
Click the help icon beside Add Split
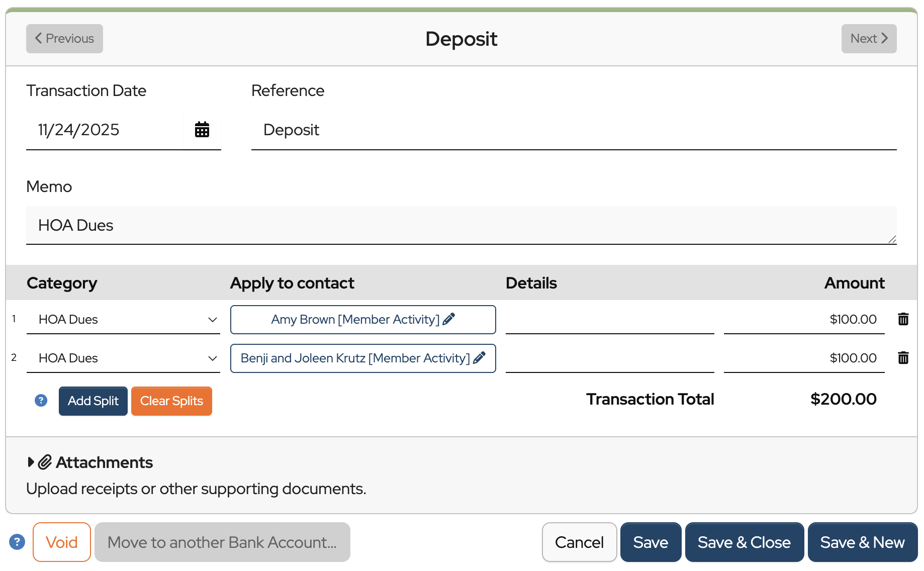pos(41,401)
